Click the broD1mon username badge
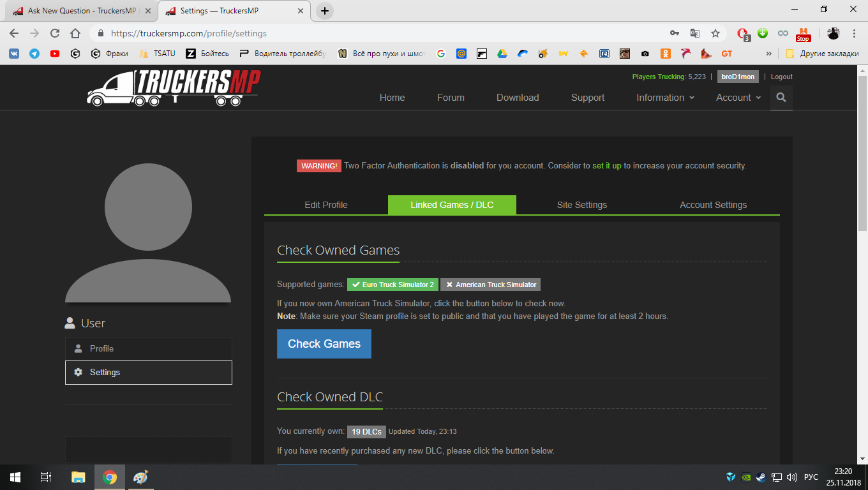 [738, 77]
